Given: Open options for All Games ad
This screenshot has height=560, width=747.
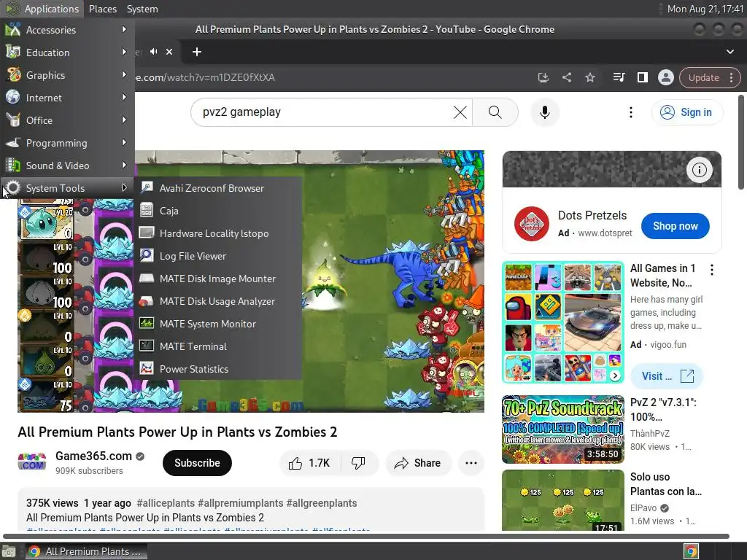Looking at the screenshot, I should (x=712, y=270).
